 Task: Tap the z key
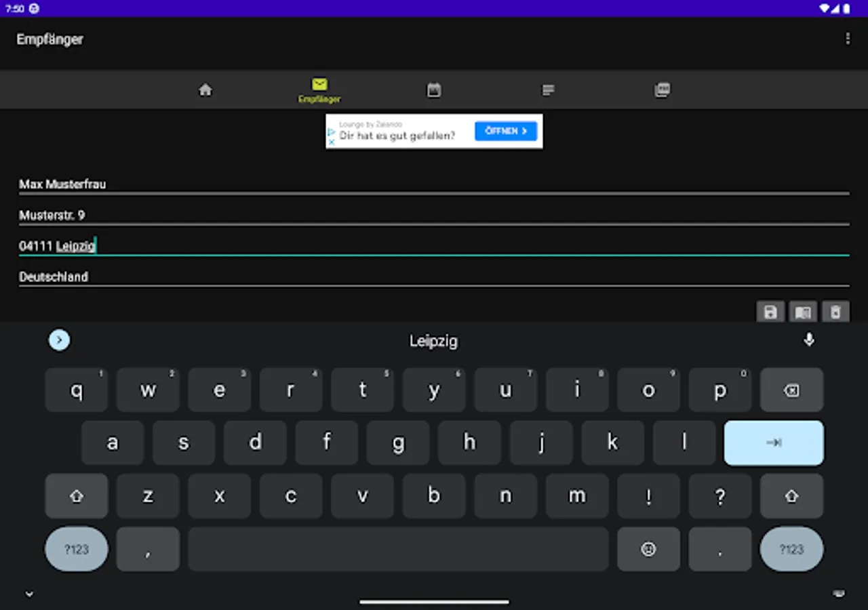[148, 496]
